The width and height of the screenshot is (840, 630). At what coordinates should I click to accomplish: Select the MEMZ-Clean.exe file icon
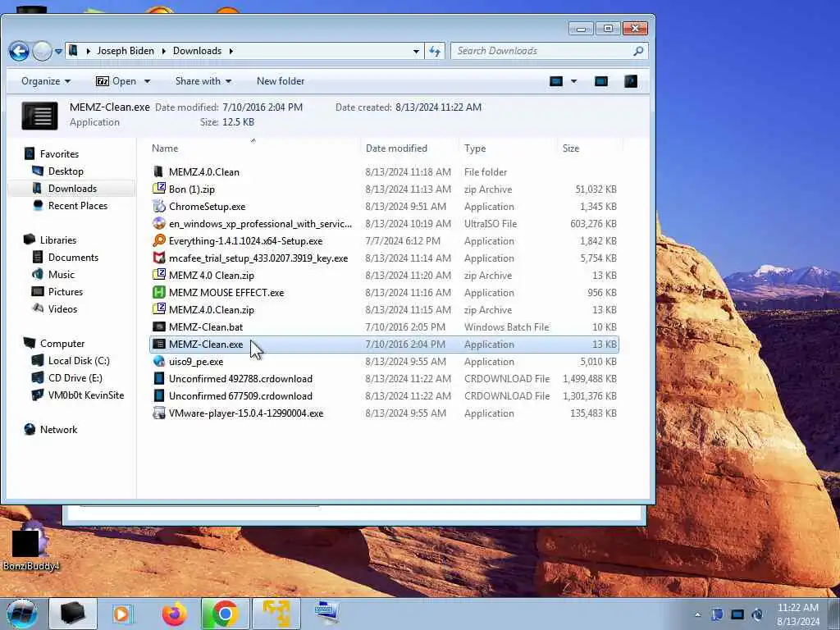pyautogui.click(x=158, y=344)
